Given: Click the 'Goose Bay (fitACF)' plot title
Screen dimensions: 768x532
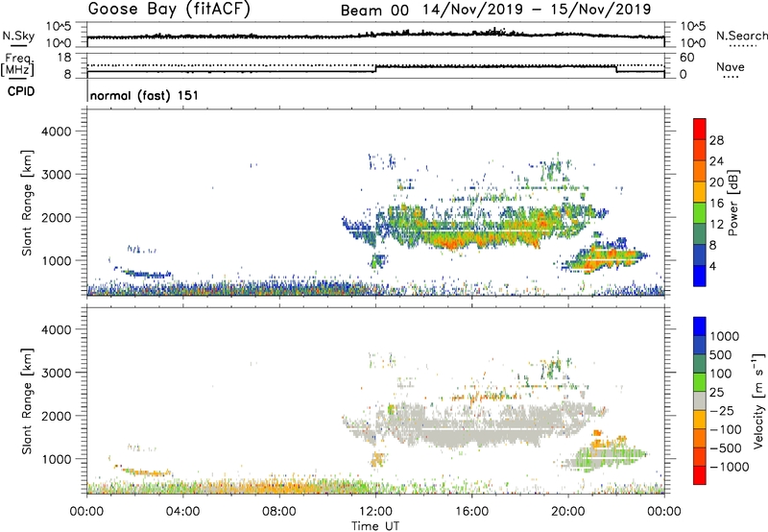Looking at the screenshot, I should pyautogui.click(x=169, y=9).
